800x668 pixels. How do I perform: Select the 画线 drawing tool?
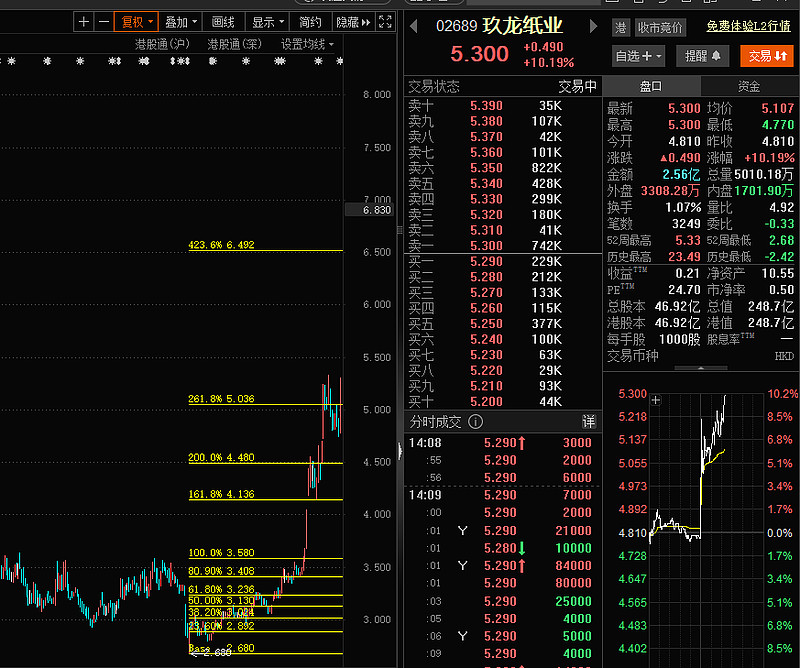click(x=223, y=22)
